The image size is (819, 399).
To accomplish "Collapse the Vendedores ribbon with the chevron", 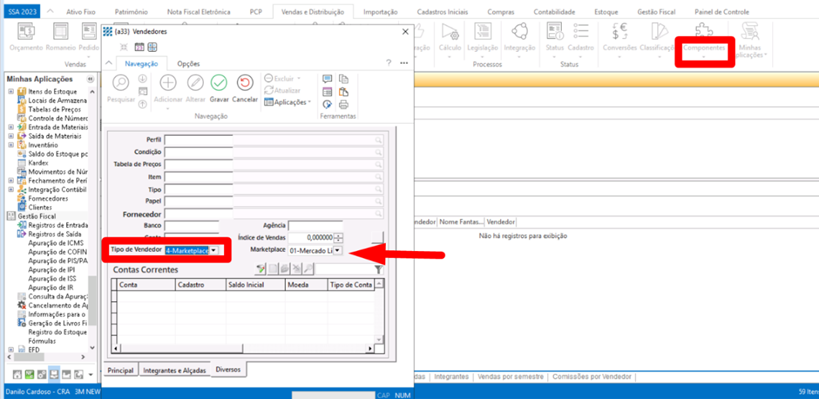I will coord(109,63).
